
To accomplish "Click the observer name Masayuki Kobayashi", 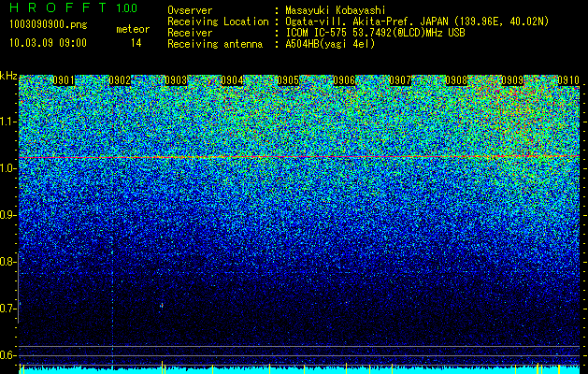I will click(x=336, y=10).
